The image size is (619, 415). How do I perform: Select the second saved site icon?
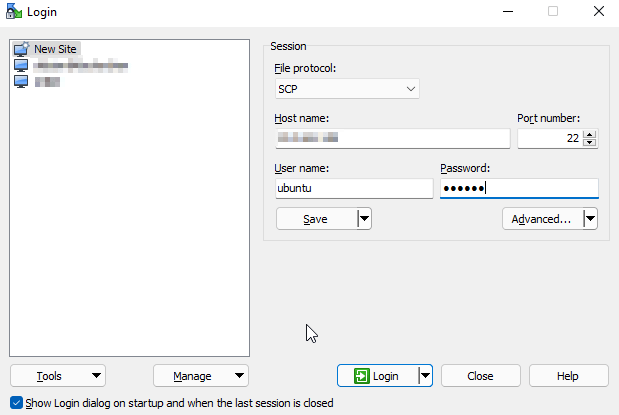click(21, 65)
